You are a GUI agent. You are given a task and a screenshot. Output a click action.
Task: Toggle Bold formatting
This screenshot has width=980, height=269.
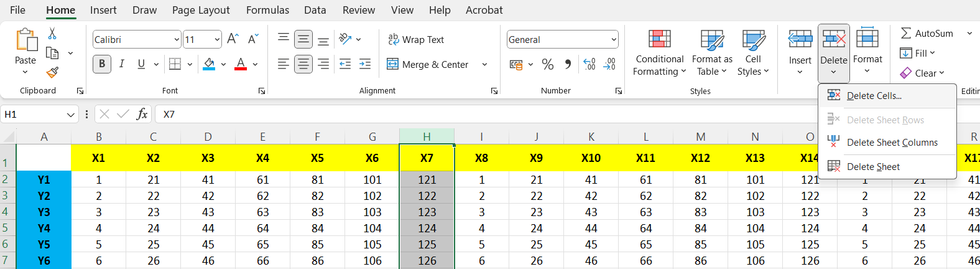pos(102,64)
